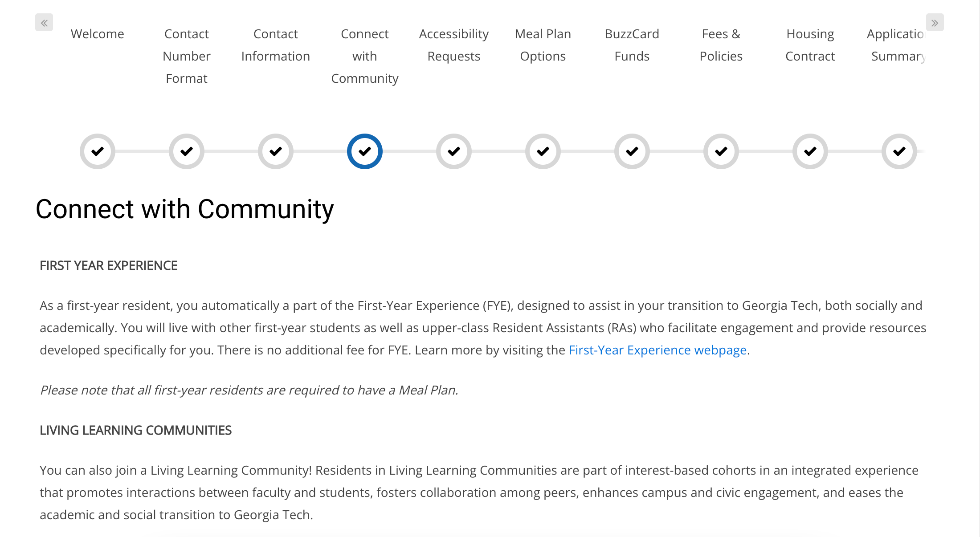Click the highlighted Connect with Community step icon
Viewport: 980px width, 537px height.
pos(364,151)
